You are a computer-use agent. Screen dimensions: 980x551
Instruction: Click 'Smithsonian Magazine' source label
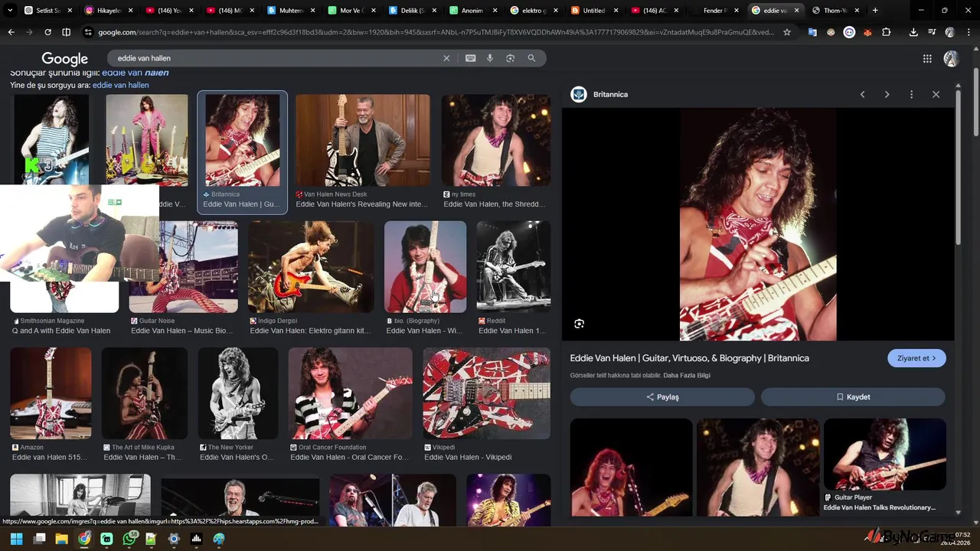(x=52, y=321)
